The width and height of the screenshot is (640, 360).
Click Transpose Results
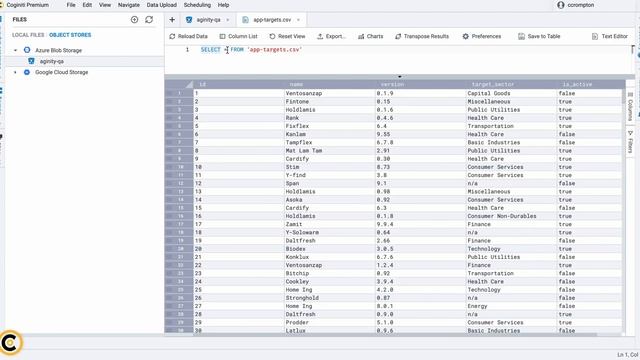[x=422, y=36]
